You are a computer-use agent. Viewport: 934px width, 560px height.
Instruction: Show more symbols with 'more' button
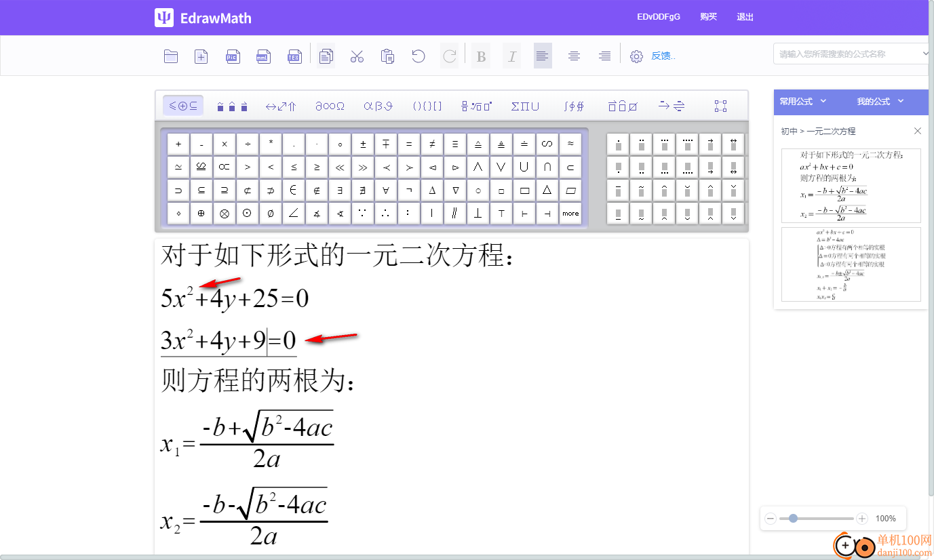click(x=570, y=213)
